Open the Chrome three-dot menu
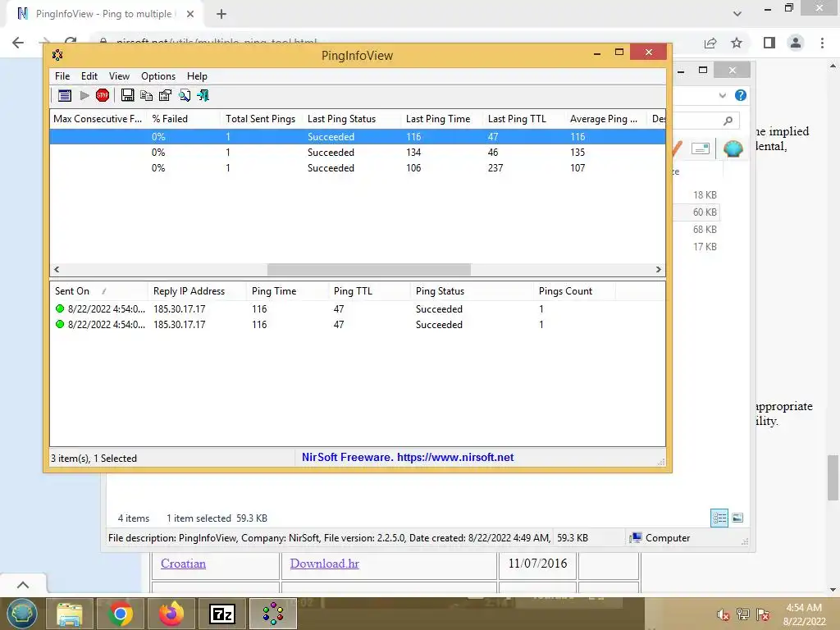840x630 pixels. point(822,43)
